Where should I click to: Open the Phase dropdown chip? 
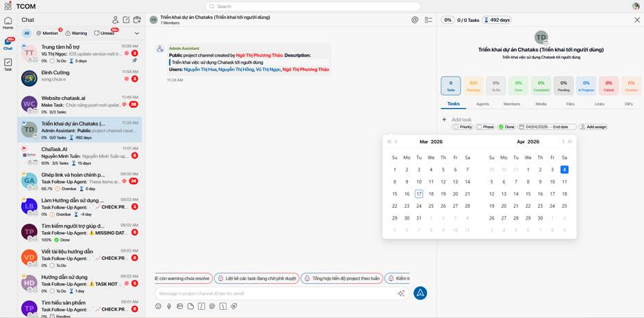coord(485,127)
